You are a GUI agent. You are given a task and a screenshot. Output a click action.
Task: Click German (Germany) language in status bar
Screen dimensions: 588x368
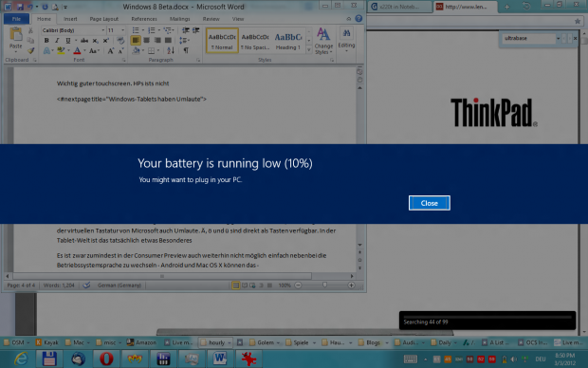point(119,285)
